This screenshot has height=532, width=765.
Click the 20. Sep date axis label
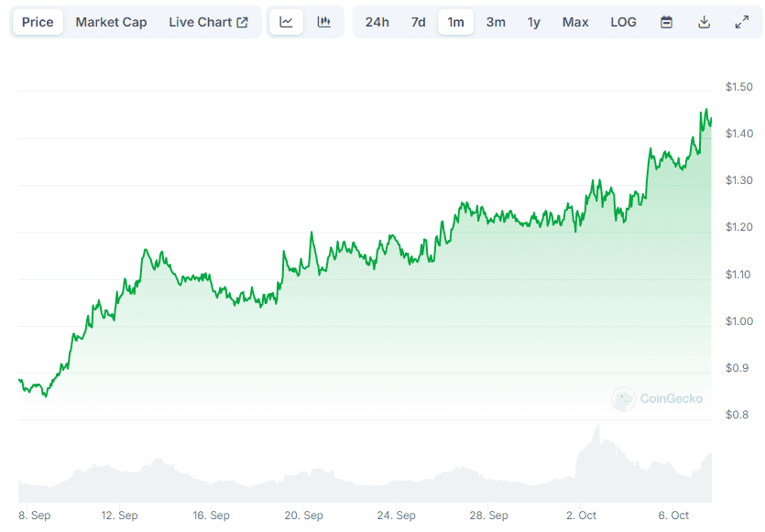(x=303, y=516)
